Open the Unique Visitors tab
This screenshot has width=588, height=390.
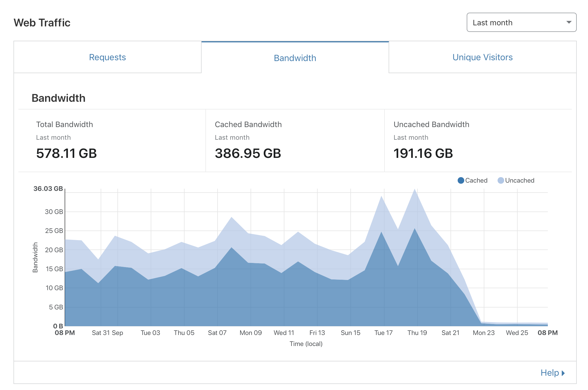coord(482,57)
